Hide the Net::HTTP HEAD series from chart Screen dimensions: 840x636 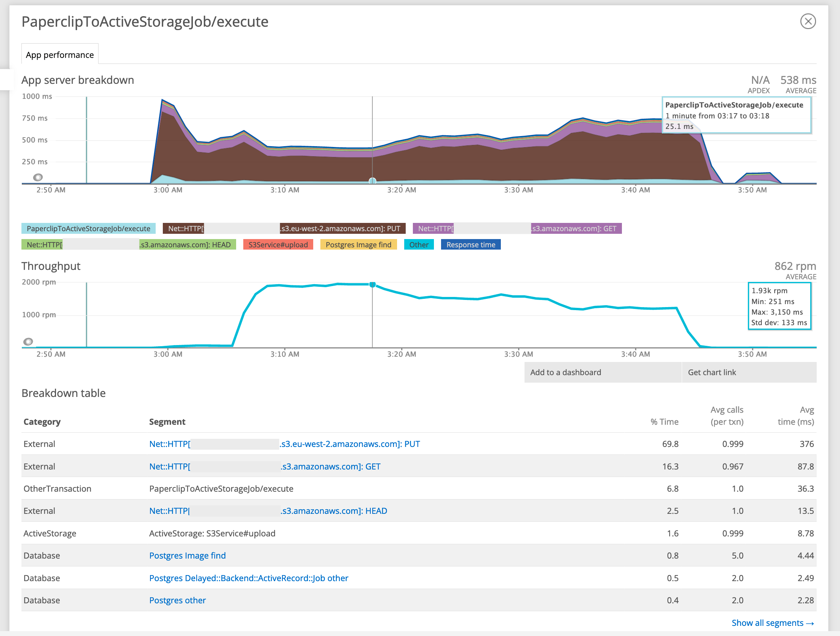(129, 244)
